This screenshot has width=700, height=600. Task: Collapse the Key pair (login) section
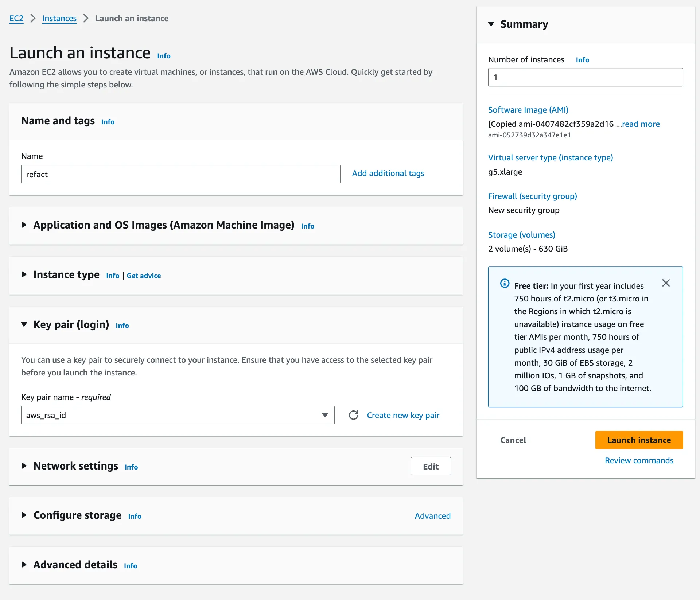[24, 324]
